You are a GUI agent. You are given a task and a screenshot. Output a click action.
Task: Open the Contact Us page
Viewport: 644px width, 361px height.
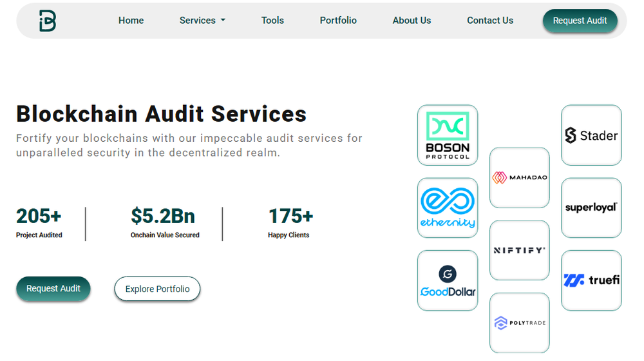(x=490, y=21)
